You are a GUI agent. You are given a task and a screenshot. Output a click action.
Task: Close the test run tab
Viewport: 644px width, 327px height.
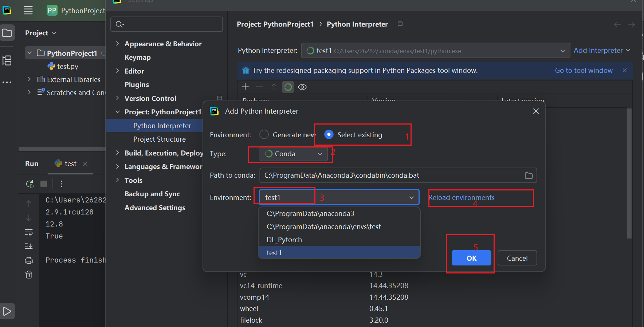[85, 164]
